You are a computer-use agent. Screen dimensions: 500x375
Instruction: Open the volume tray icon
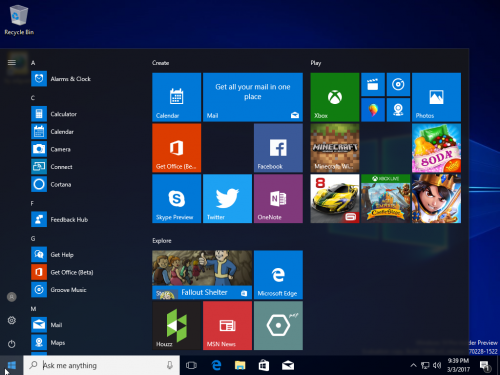coord(437,366)
